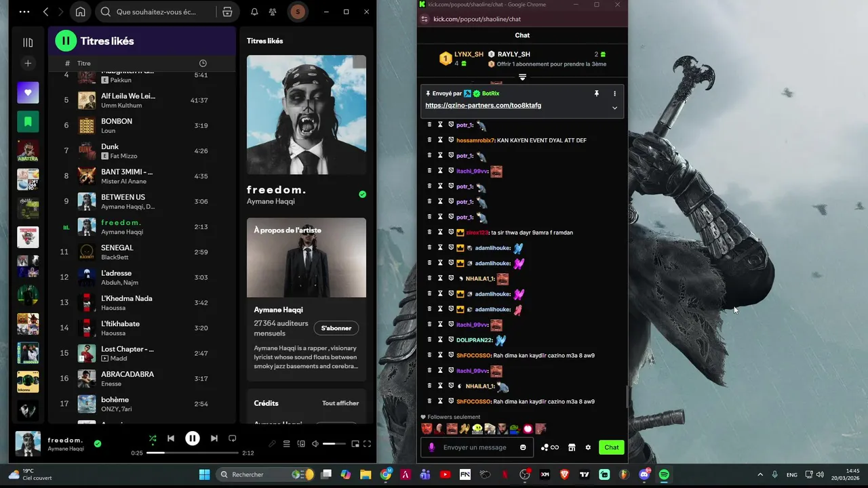Open Discord from taskbar
The height and width of the screenshot is (488, 868).
[644, 474]
